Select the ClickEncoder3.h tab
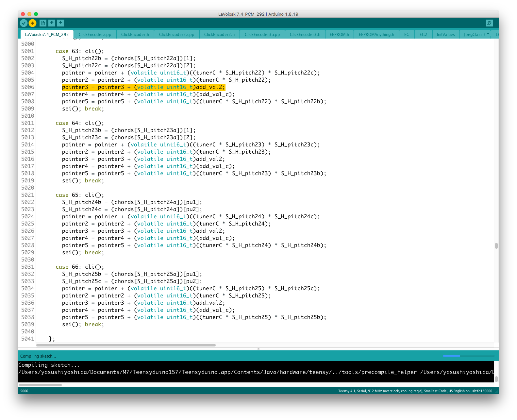Image resolution: width=517 pixels, height=420 pixels. pos(305,34)
